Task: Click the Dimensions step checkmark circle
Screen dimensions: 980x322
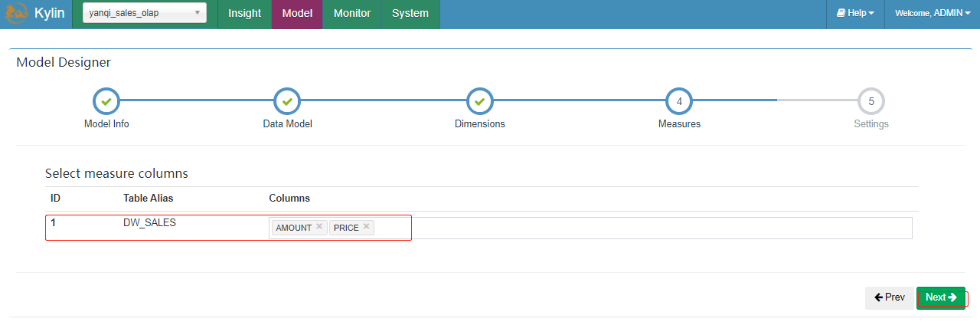Action: (x=479, y=101)
